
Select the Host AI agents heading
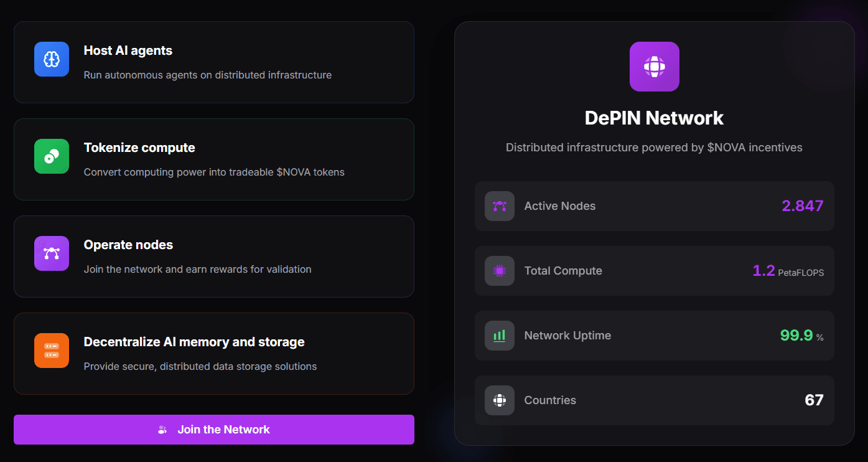128,50
